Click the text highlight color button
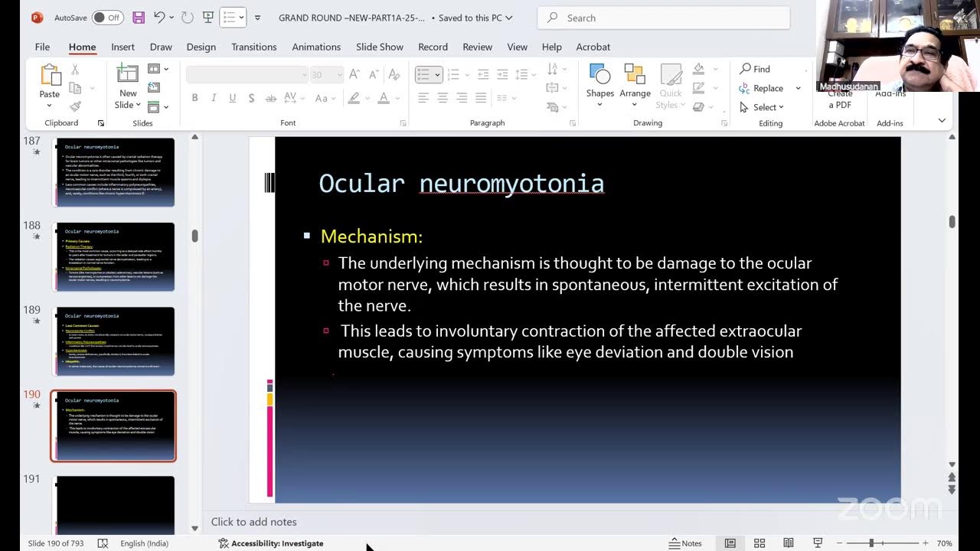Viewport: 980px width, 551px height. point(354,98)
